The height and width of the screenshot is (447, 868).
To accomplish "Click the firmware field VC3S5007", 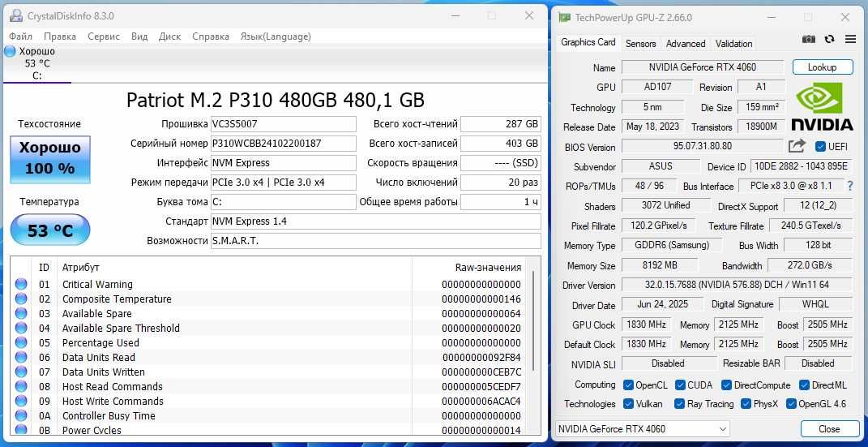I will (284, 123).
